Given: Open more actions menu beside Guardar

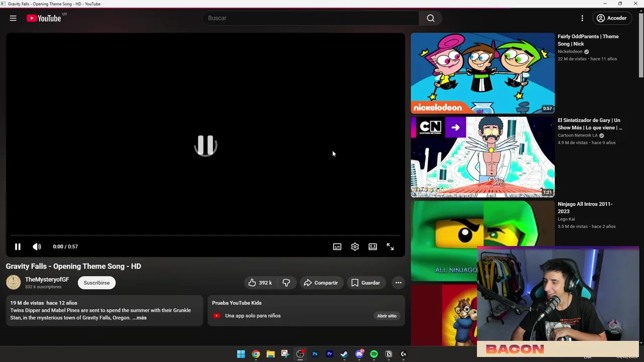Looking at the screenshot, I should point(398,283).
